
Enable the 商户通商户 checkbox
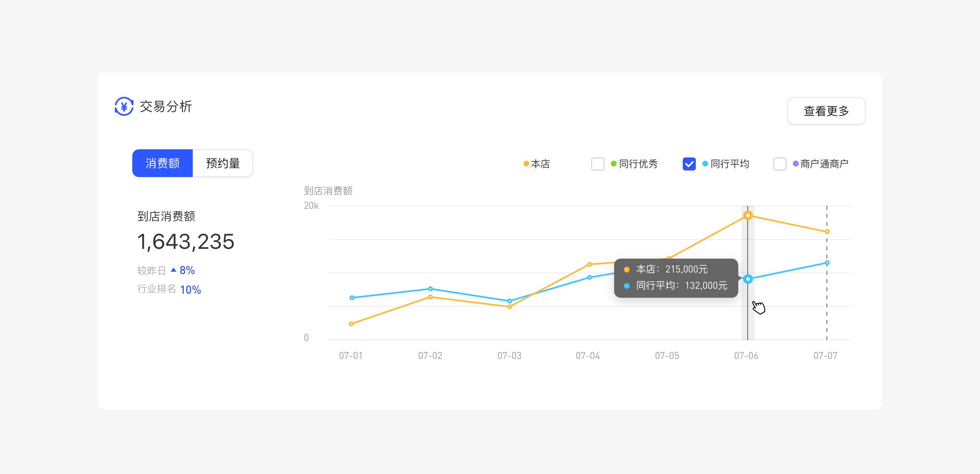tap(780, 164)
